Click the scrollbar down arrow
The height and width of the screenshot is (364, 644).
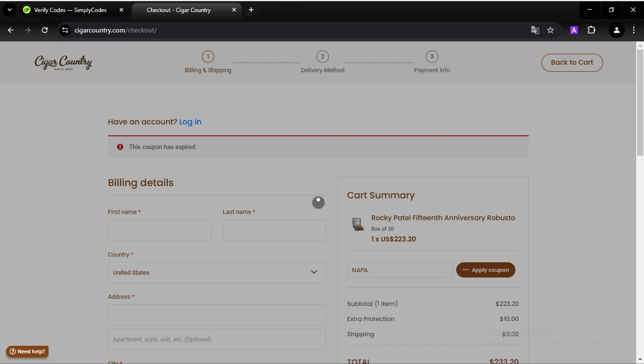point(640,359)
